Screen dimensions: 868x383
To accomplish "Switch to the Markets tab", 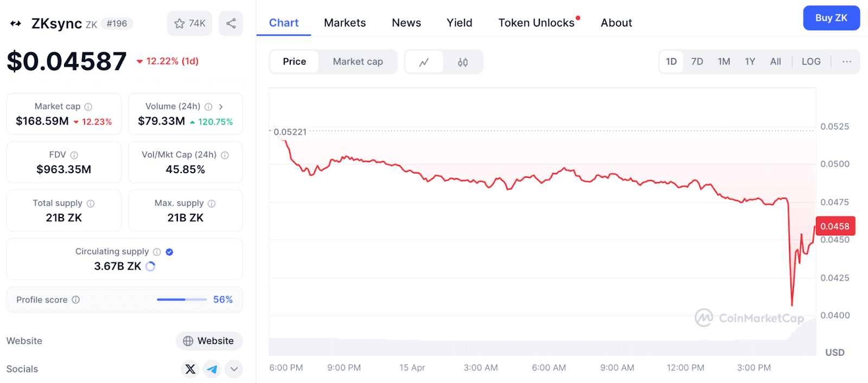I will tap(344, 23).
